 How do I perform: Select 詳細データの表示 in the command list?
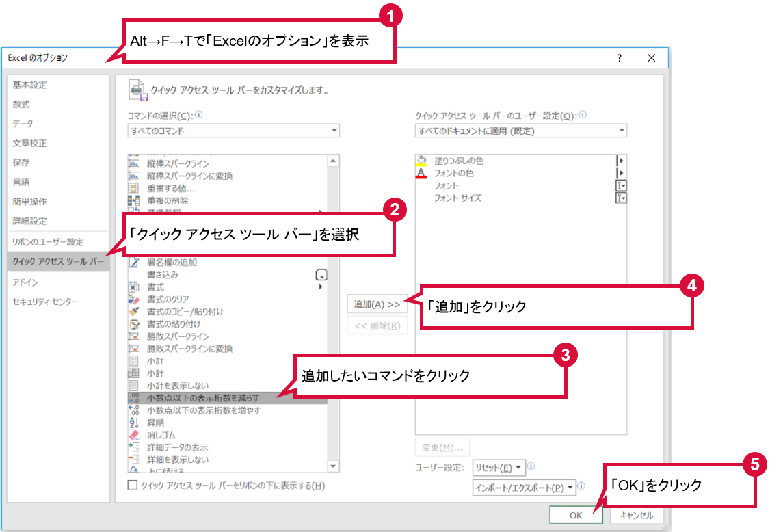pos(178,447)
